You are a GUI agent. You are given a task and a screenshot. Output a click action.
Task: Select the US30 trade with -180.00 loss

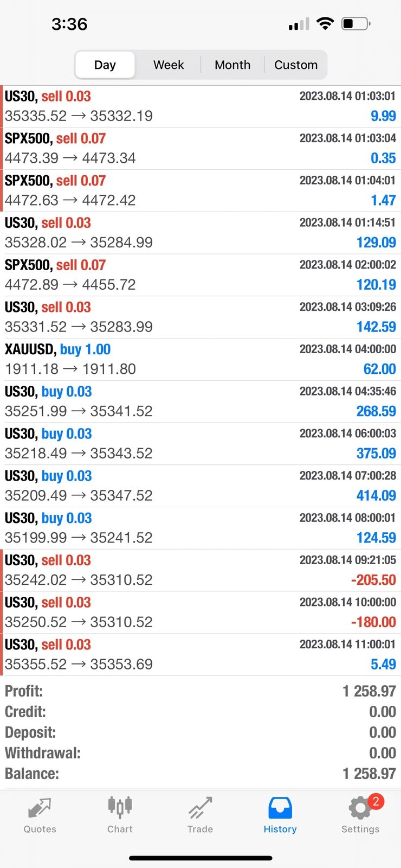(x=200, y=612)
